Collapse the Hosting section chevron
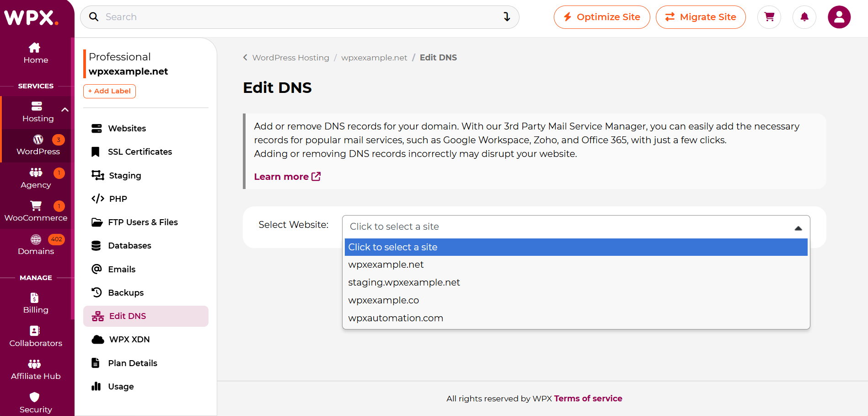 [65, 110]
